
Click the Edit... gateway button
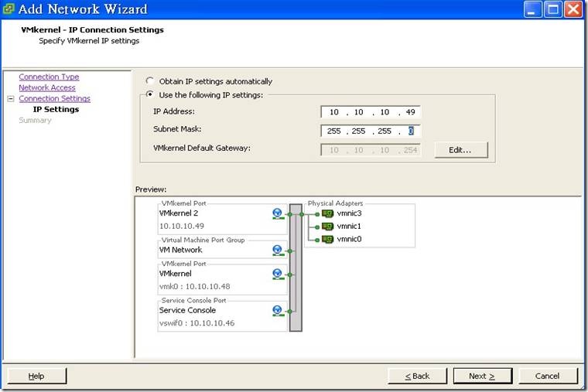pyautogui.click(x=461, y=150)
